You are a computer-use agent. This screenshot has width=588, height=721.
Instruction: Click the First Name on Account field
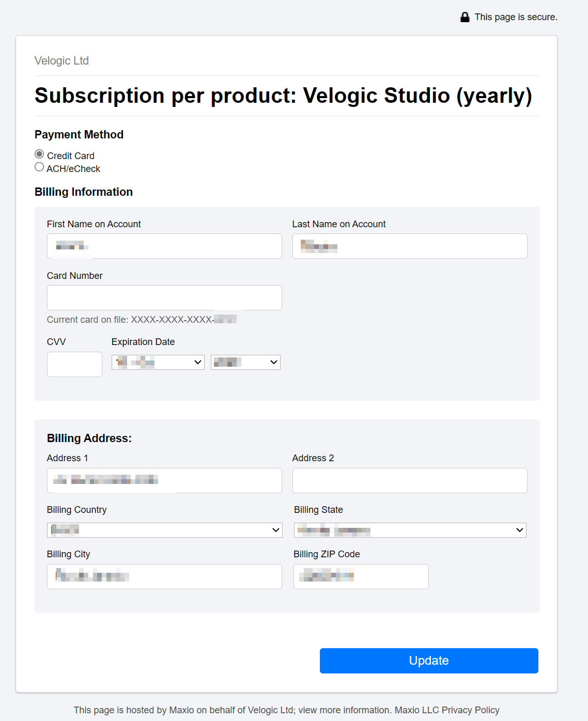point(164,246)
